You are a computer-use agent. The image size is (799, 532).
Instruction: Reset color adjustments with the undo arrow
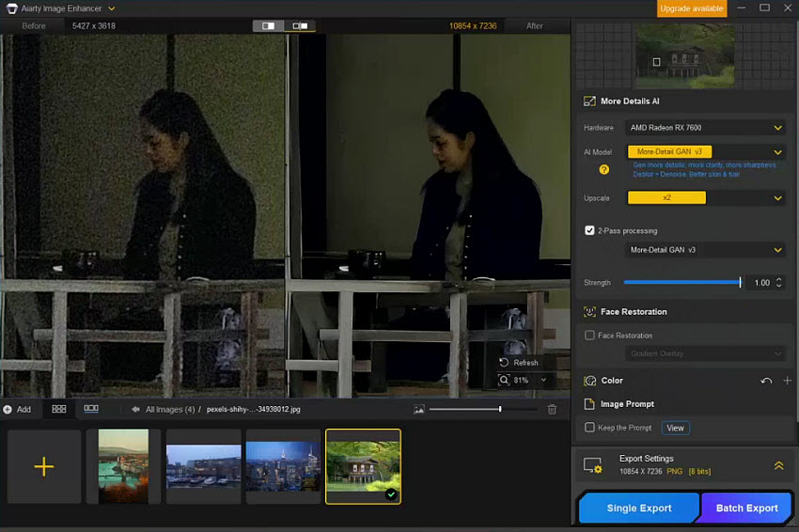click(x=766, y=381)
